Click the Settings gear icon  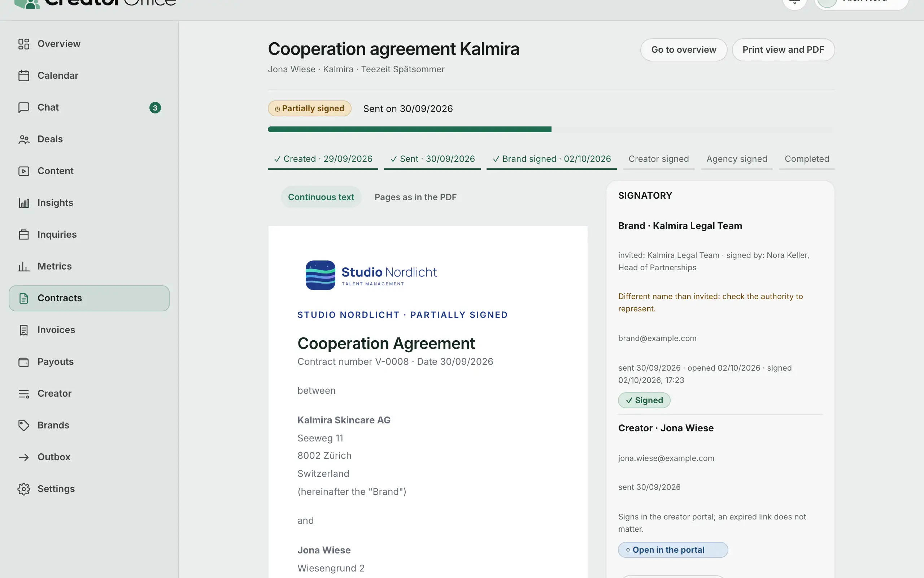(x=24, y=489)
